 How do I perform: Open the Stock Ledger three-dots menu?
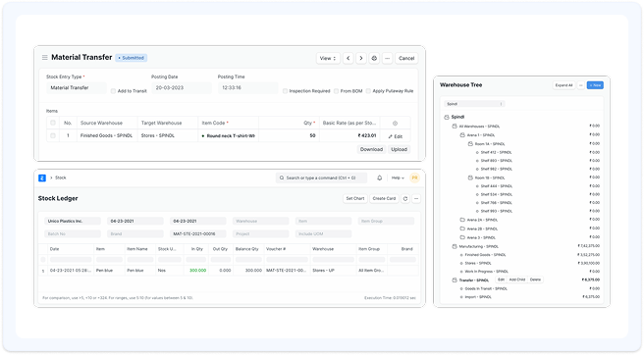[x=416, y=199]
